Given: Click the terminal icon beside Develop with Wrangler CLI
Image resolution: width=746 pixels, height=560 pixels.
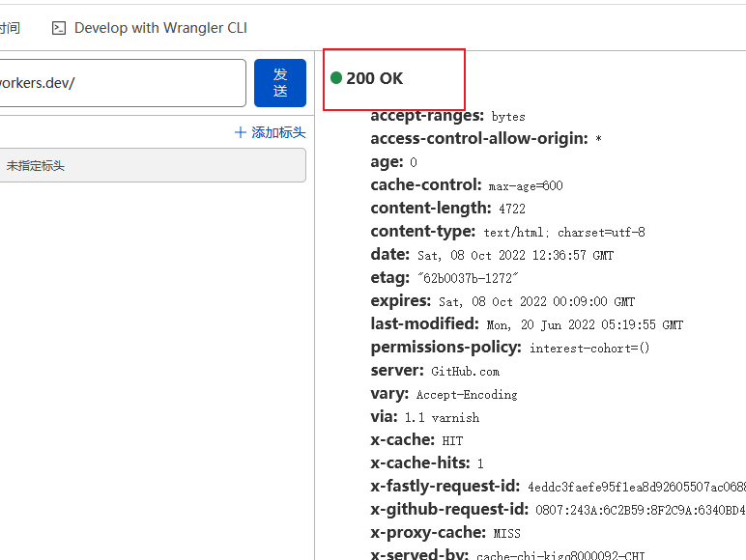Looking at the screenshot, I should tap(59, 28).
